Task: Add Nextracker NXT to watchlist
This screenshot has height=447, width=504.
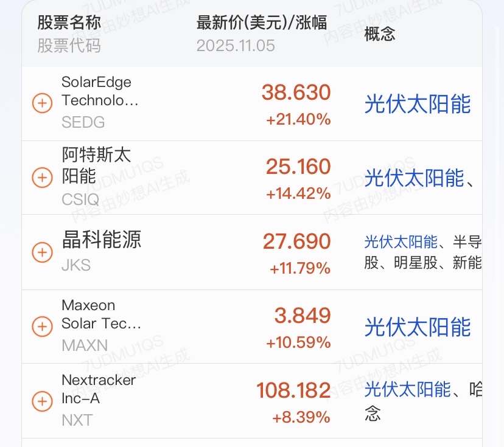Action: click(42, 401)
